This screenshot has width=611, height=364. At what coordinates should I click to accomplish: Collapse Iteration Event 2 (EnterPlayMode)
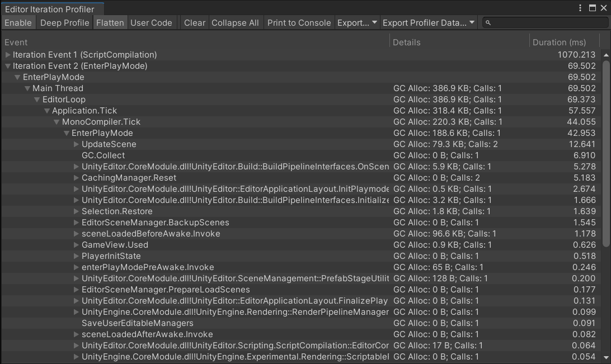(x=8, y=66)
